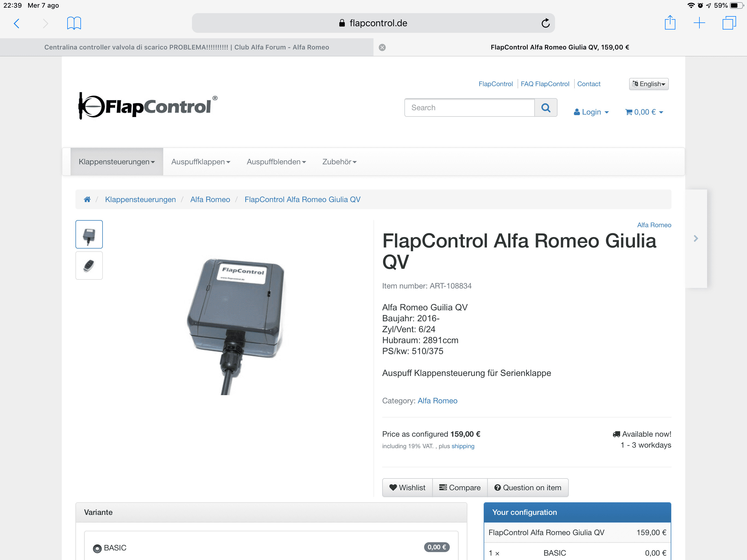
Task: Click the Auspuff Klappensteuerung für Serienklappe text
Action: [467, 373]
